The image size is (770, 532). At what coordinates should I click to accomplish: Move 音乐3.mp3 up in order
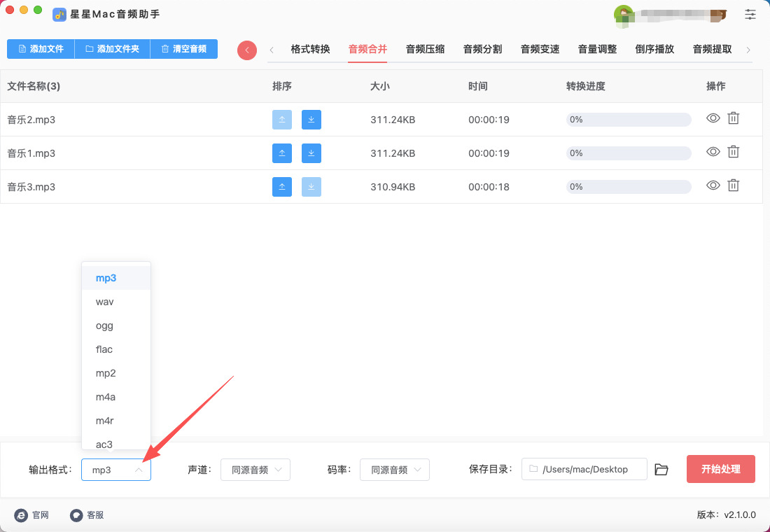[281, 187]
